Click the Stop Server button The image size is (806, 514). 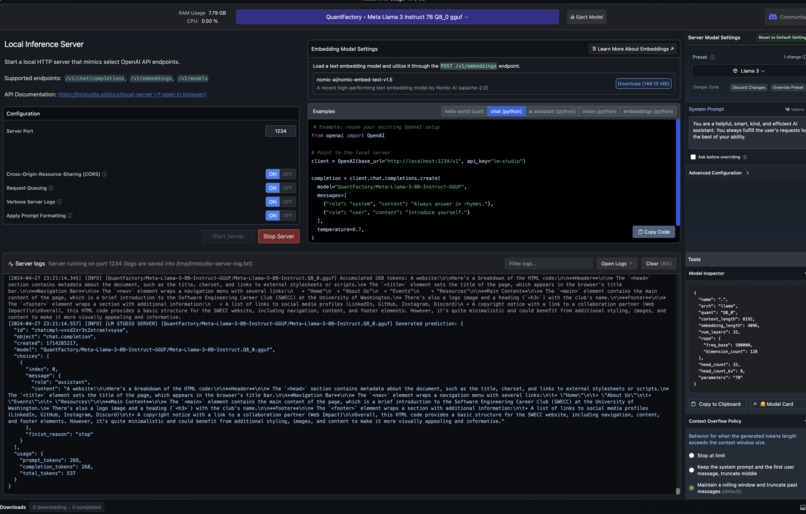279,236
